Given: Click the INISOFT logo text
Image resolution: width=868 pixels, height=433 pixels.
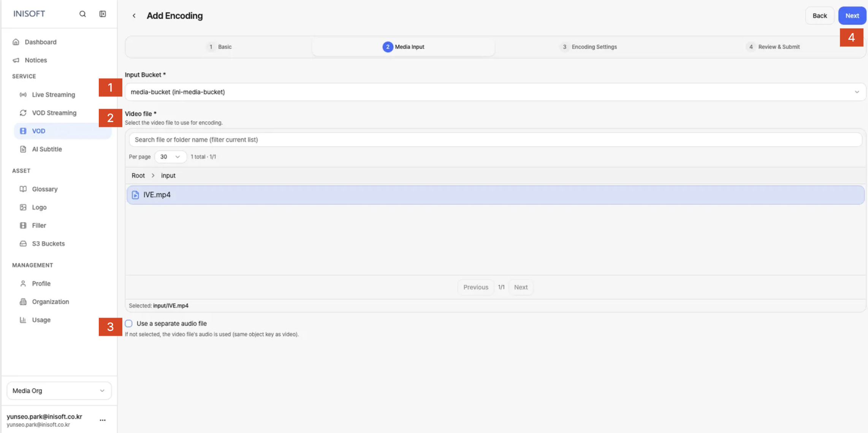Looking at the screenshot, I should click(x=29, y=14).
